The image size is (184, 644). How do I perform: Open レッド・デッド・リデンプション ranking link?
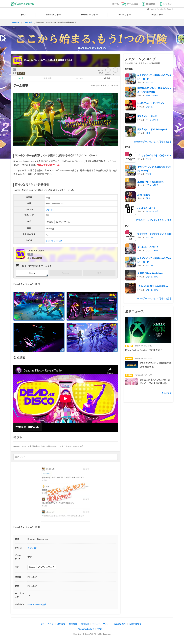151,103
